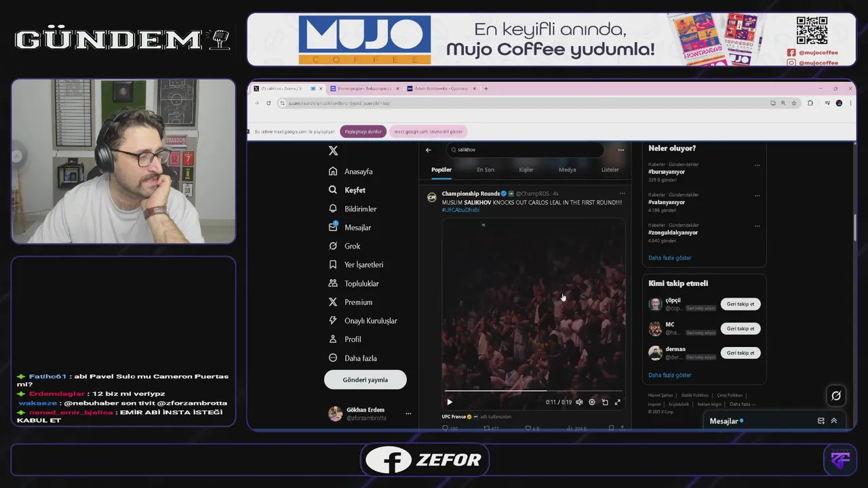Image resolution: width=868 pixels, height=488 pixels.
Task: Open Championship Rounds profile avatar
Action: click(x=432, y=197)
